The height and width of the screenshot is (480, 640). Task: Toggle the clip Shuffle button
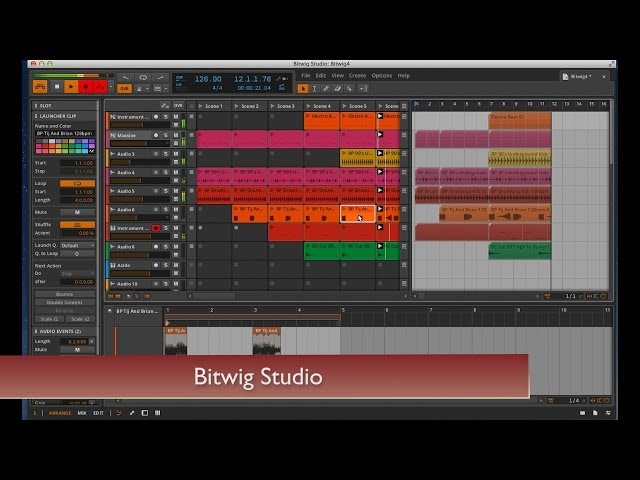click(x=77, y=224)
